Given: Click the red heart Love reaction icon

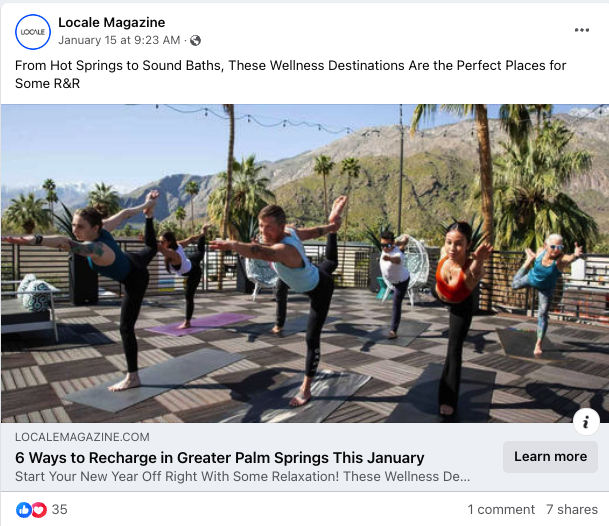Looking at the screenshot, I should (x=39, y=510).
